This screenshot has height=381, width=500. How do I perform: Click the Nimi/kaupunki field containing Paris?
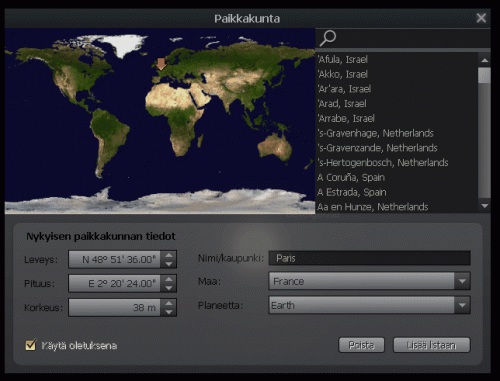click(369, 258)
